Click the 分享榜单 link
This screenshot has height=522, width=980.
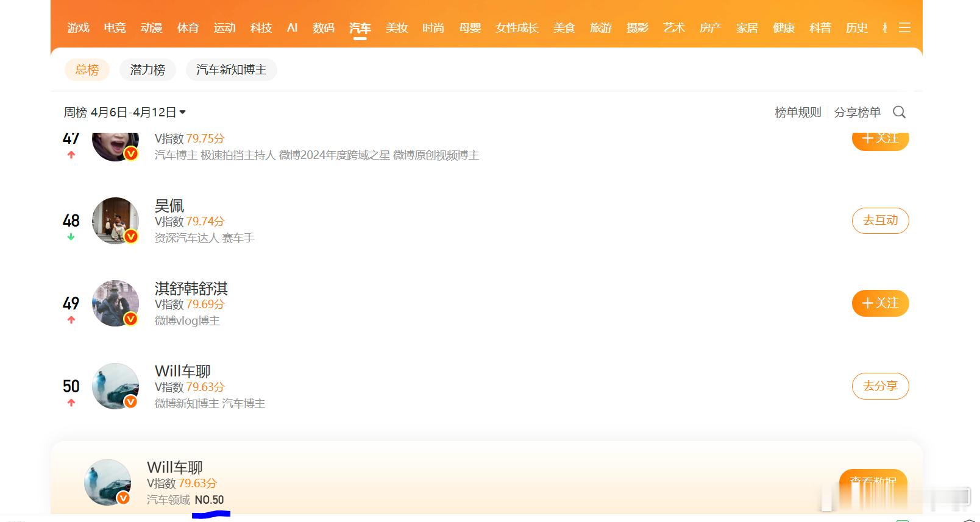[x=857, y=112]
